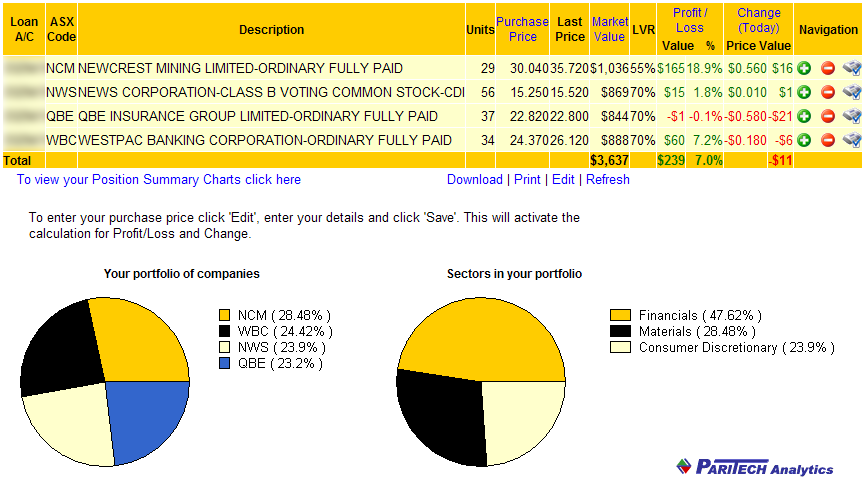Open the news icon for WBC row

[x=851, y=140]
